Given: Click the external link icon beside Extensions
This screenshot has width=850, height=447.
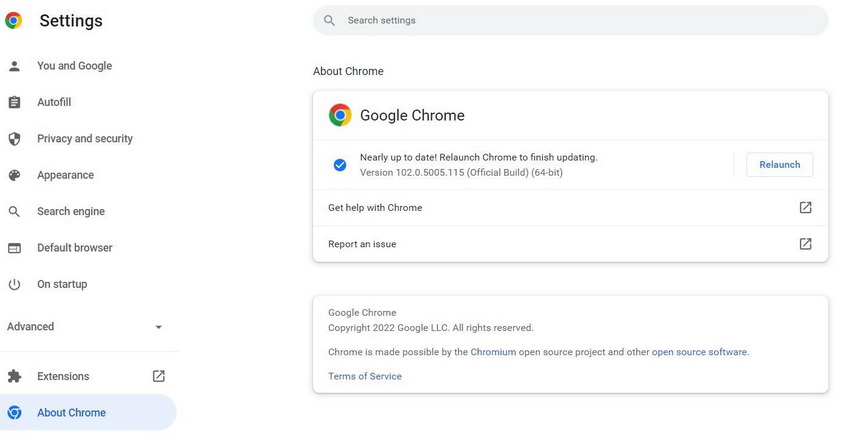Looking at the screenshot, I should (158, 376).
